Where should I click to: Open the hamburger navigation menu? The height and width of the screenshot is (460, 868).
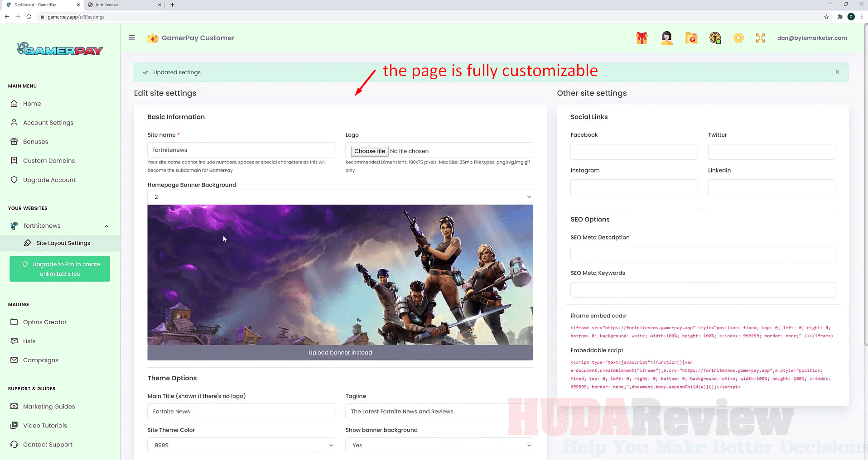point(131,38)
